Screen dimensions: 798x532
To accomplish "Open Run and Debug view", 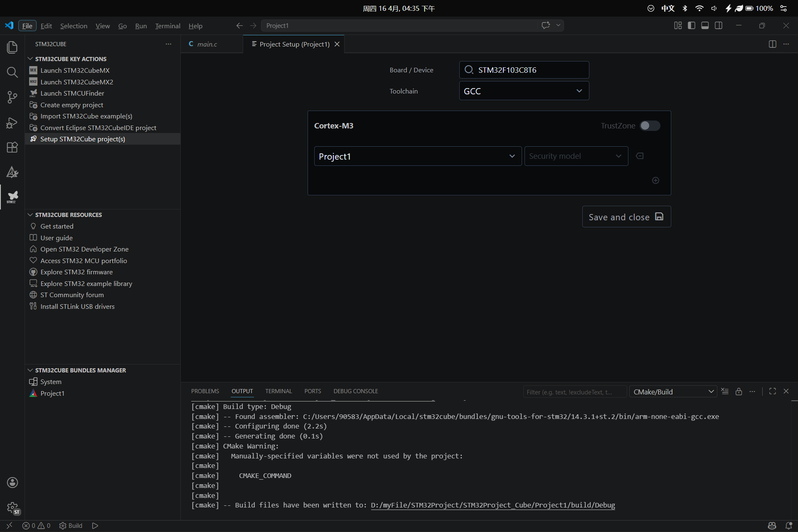I will point(12,123).
